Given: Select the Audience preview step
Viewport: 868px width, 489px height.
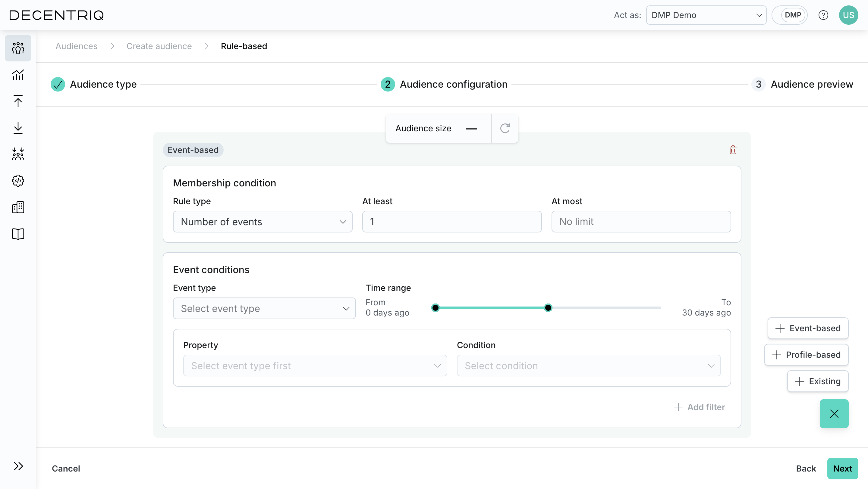Looking at the screenshot, I should tap(802, 84).
